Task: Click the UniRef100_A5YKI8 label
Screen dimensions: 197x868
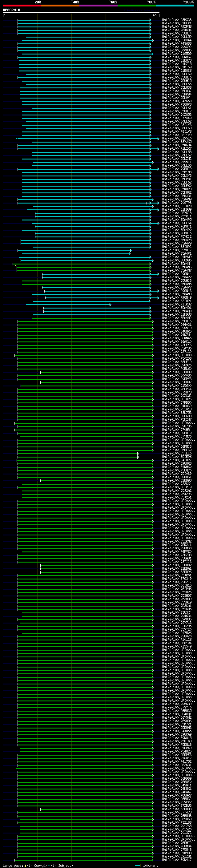Action: pos(177,213)
